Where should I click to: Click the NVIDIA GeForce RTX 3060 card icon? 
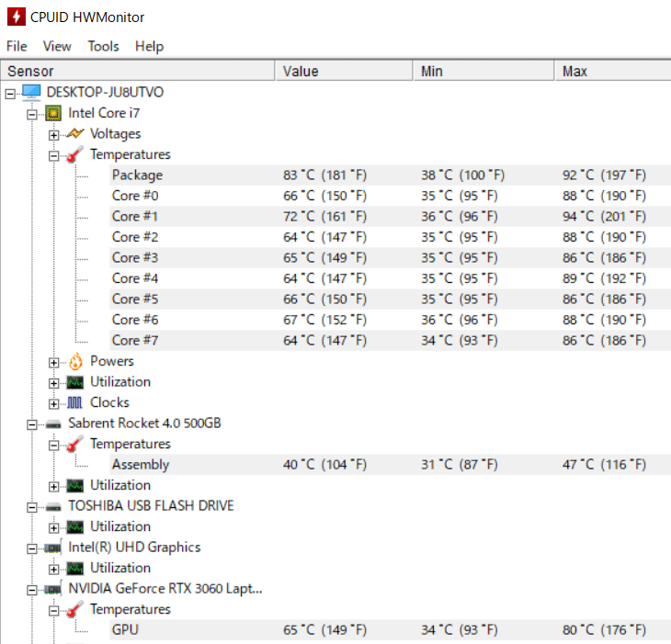[53, 589]
